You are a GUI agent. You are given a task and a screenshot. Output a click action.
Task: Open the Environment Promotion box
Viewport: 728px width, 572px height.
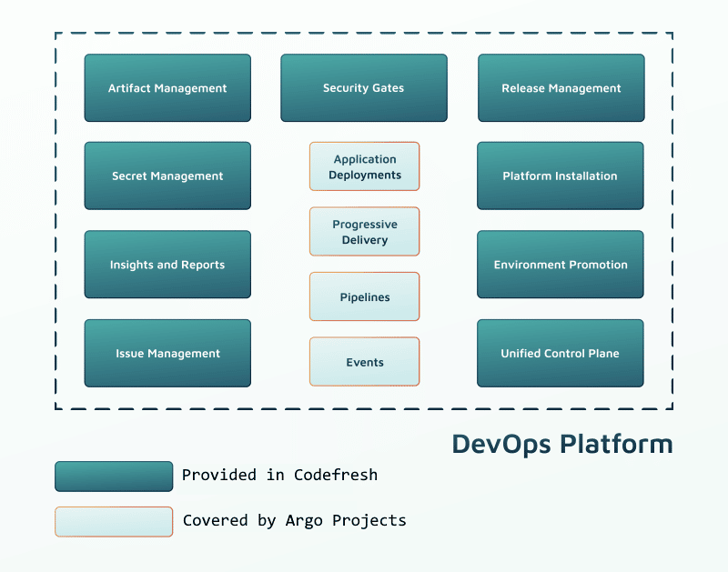[x=561, y=265]
